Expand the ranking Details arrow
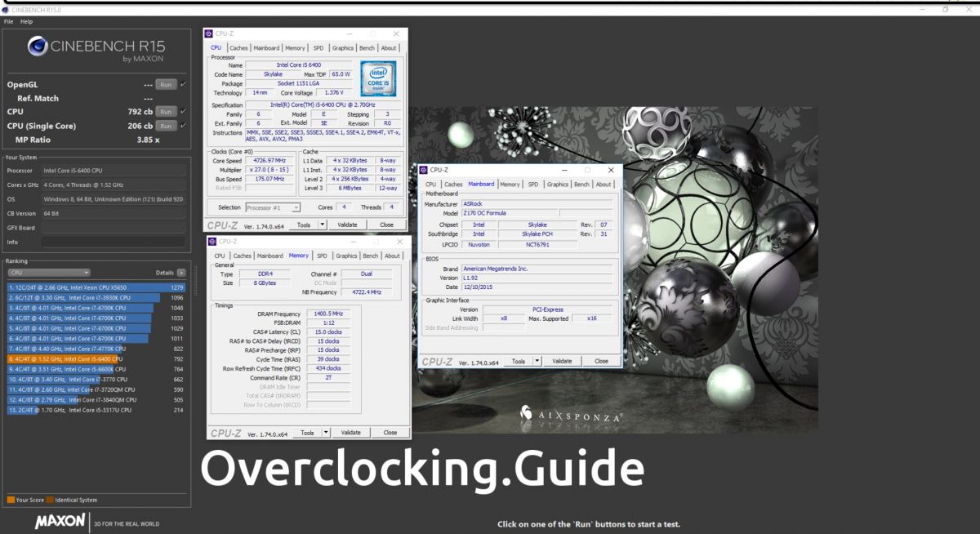 pyautogui.click(x=181, y=273)
